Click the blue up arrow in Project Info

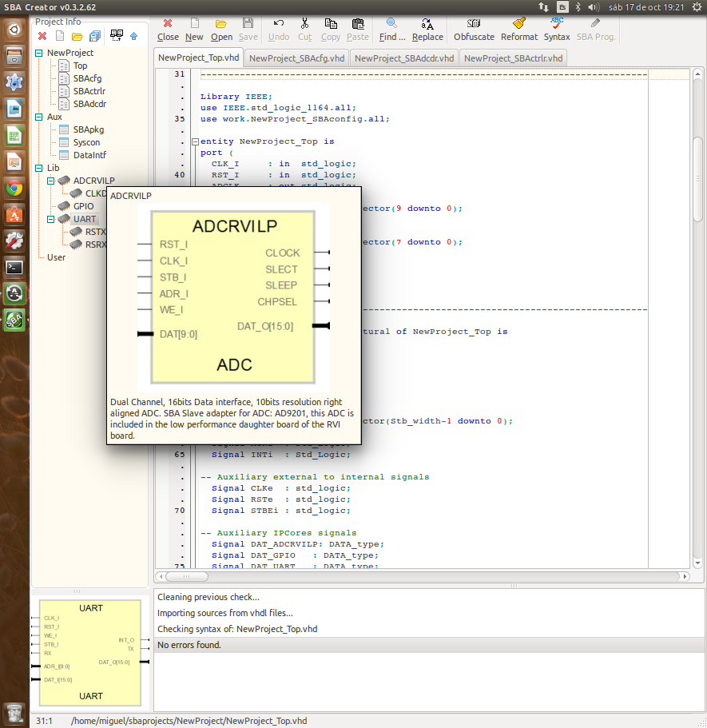(133, 36)
